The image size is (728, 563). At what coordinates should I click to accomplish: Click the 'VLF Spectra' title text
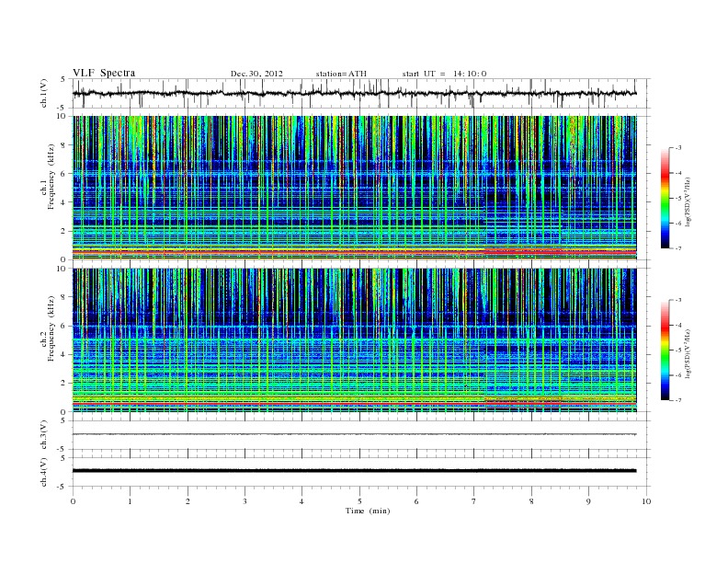tap(104, 73)
